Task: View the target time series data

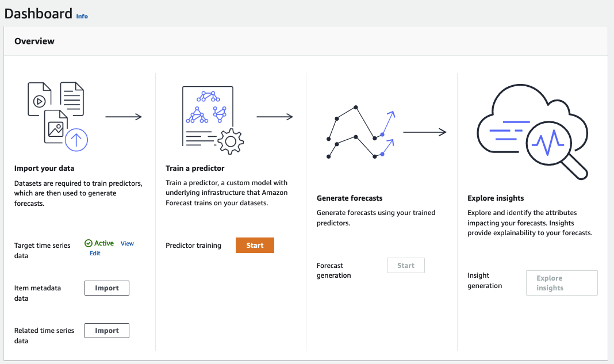Action: tap(126, 243)
